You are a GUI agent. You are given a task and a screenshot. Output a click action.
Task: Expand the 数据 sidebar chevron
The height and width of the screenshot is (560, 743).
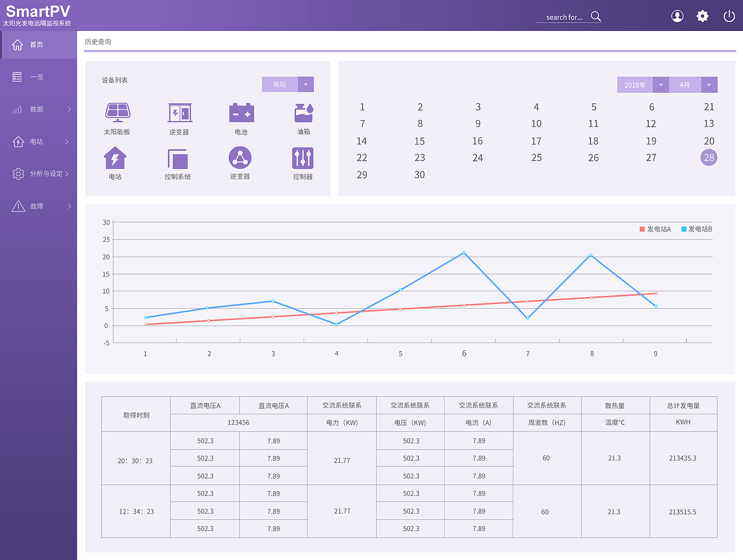coord(69,109)
